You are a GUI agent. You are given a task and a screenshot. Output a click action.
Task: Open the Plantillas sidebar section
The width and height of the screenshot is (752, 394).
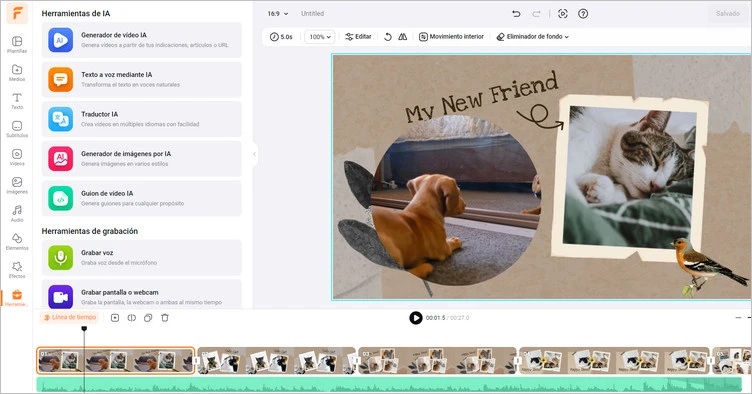[17, 45]
